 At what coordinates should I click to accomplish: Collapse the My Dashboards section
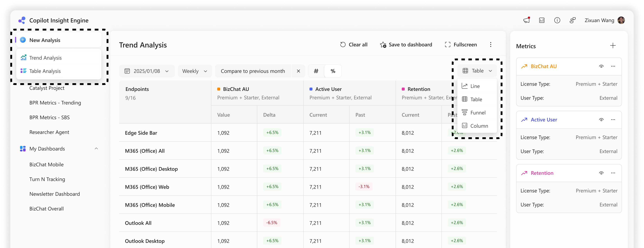(x=96, y=149)
